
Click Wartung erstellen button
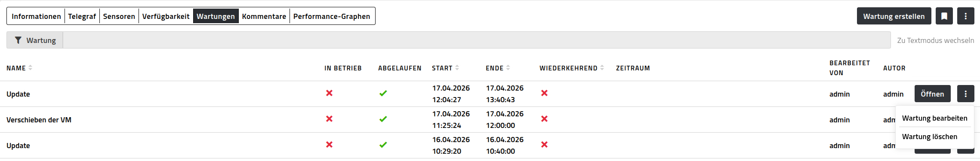pyautogui.click(x=894, y=16)
